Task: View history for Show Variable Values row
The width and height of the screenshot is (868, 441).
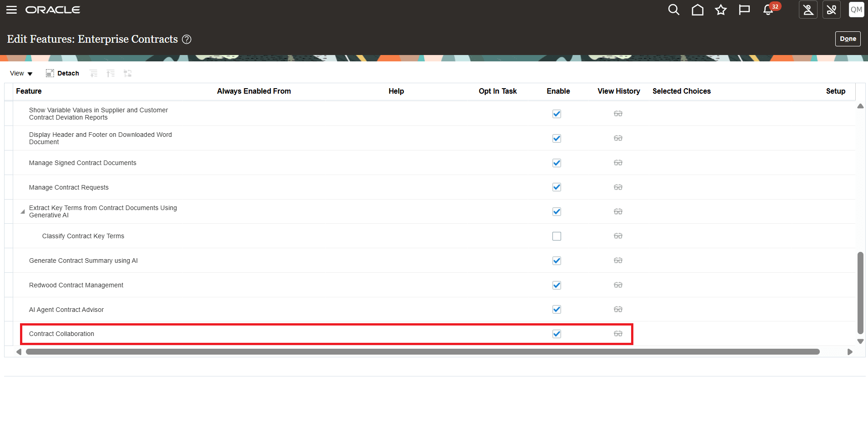Action: 618,114
